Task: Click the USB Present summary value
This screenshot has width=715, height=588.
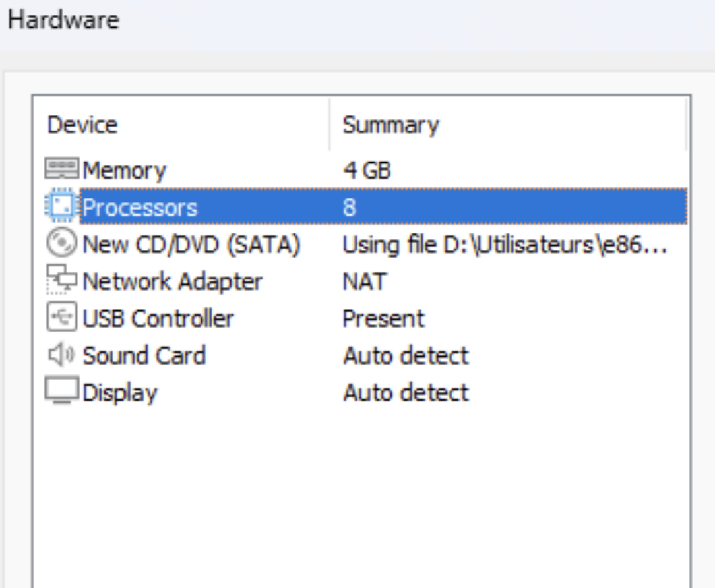Action: point(383,318)
